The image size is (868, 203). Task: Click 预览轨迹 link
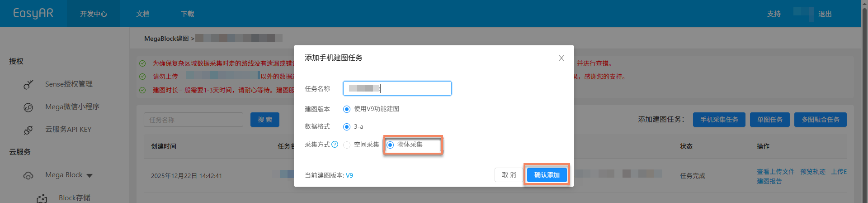pyautogui.click(x=813, y=172)
